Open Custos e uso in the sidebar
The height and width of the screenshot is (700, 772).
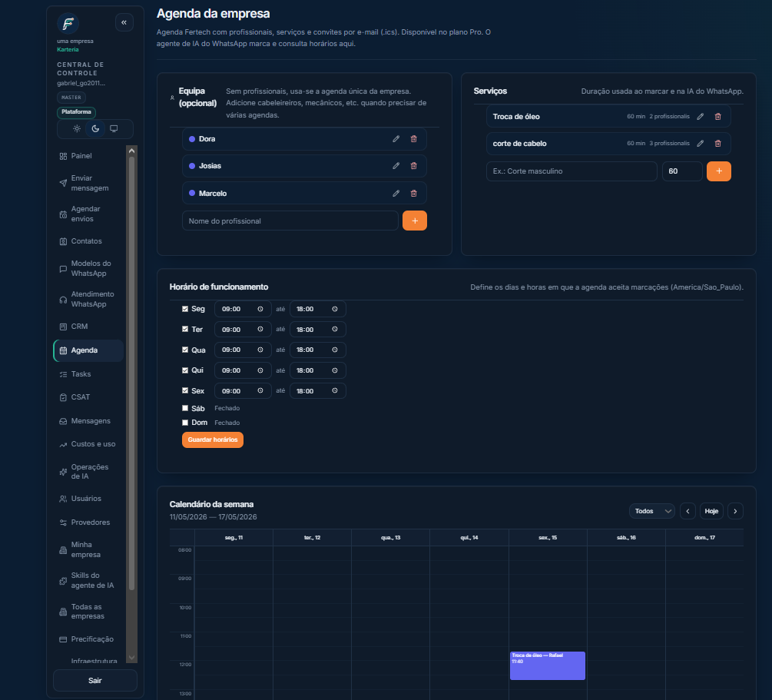tap(88, 444)
